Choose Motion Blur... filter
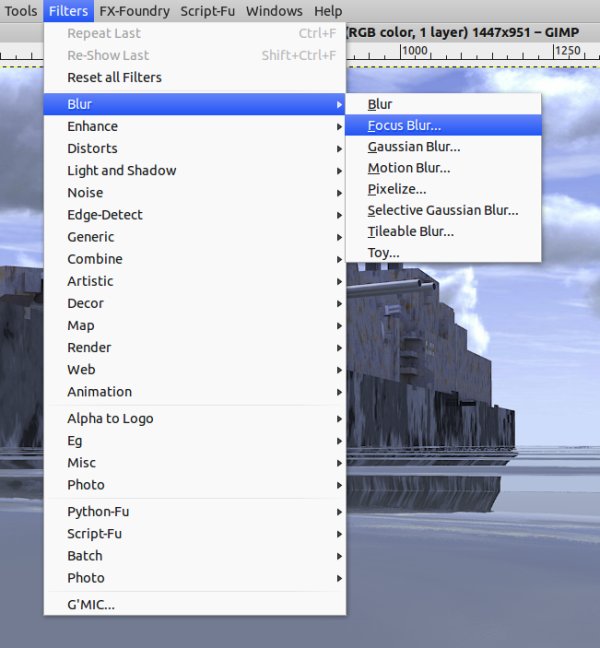 click(443, 168)
